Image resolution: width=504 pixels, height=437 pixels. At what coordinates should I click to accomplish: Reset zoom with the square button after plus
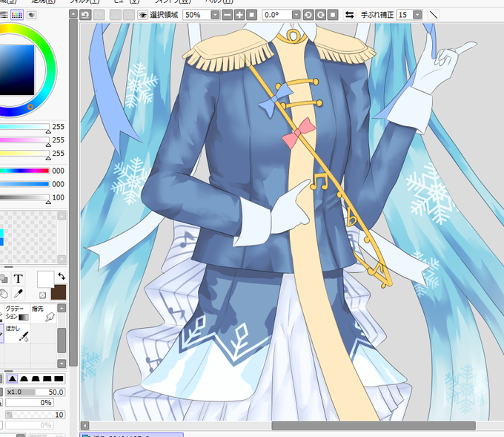(x=252, y=15)
